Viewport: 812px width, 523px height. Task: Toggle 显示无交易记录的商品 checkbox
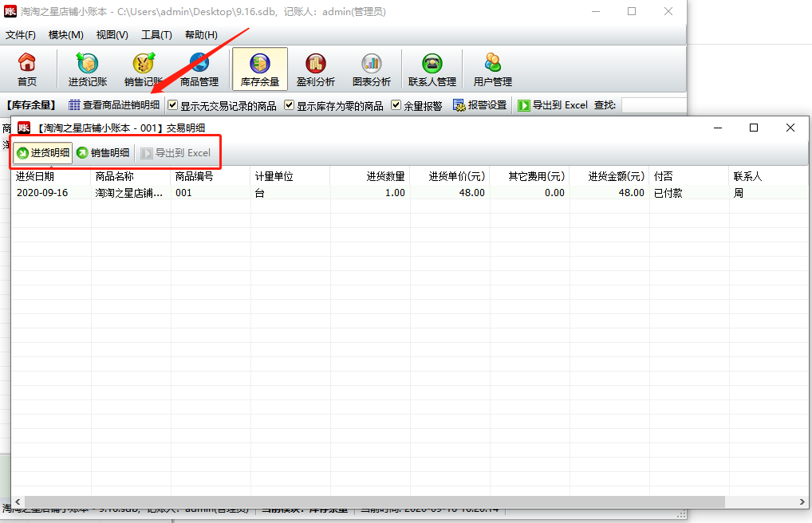coord(173,105)
